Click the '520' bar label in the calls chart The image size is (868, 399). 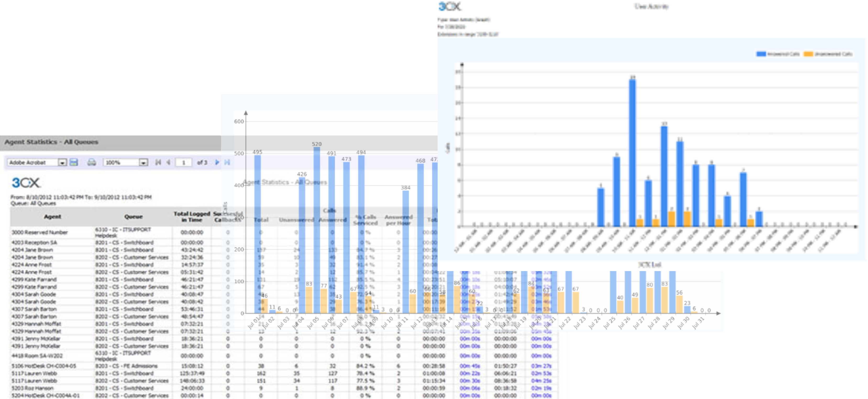[316, 144]
